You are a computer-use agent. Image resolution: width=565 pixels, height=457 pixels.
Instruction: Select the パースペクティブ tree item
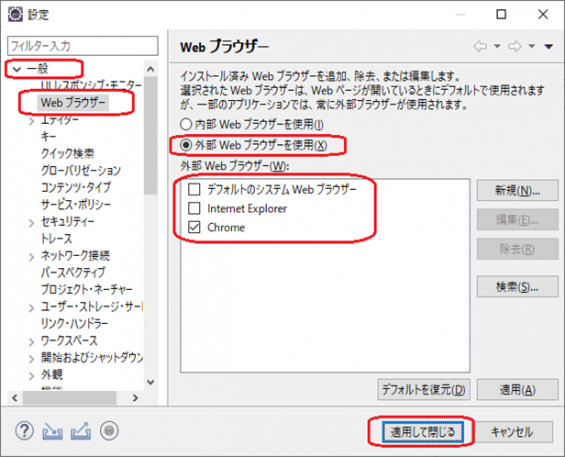73,272
